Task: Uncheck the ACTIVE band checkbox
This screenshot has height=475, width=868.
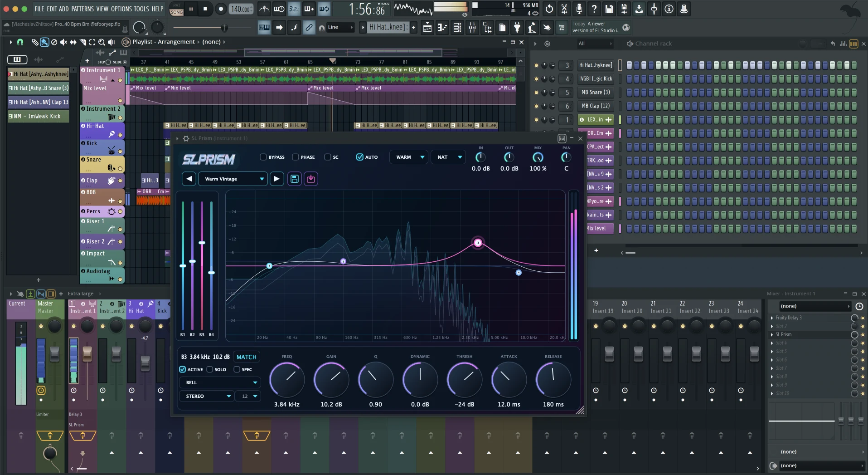Action: (182, 369)
